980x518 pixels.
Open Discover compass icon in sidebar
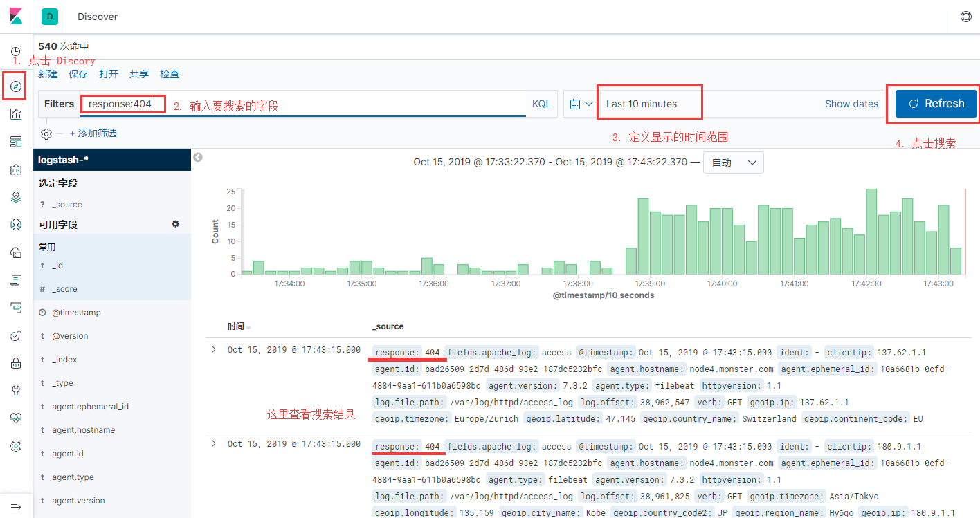coord(15,86)
